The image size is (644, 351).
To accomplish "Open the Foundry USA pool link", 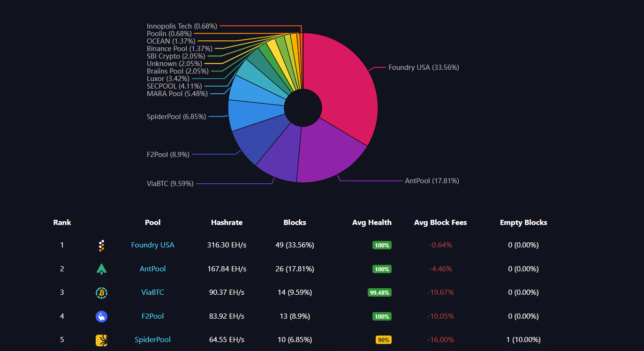I will pos(152,245).
